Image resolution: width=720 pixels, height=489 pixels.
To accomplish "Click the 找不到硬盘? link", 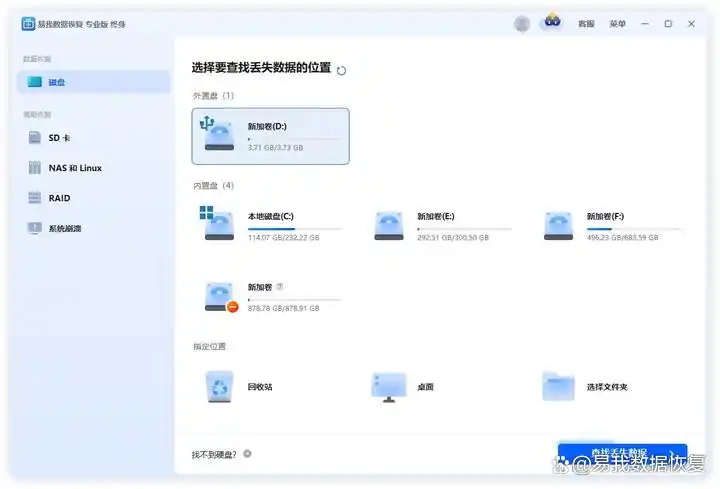I will point(214,455).
